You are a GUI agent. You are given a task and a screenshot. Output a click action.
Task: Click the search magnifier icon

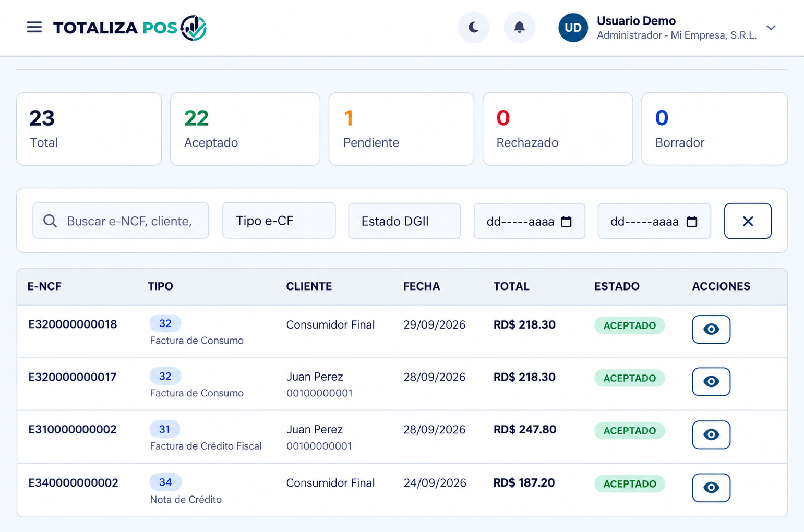[50, 221]
